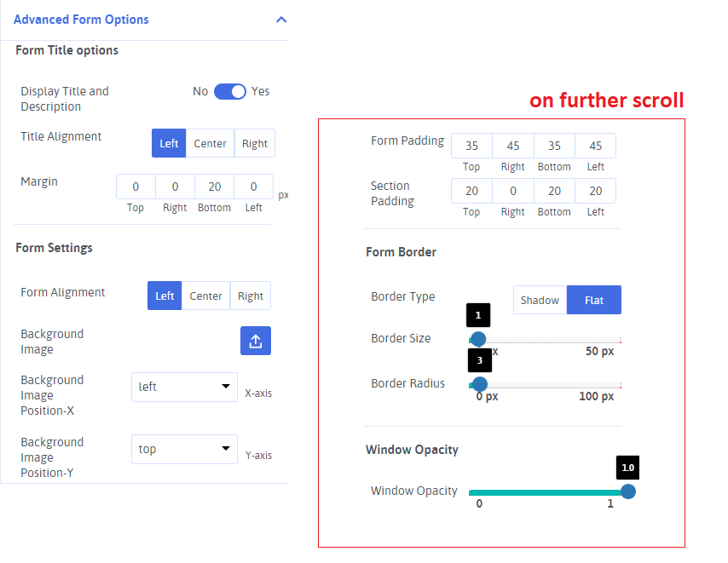Set Title Alignment to Right
This screenshot has width=728, height=563.
(254, 143)
